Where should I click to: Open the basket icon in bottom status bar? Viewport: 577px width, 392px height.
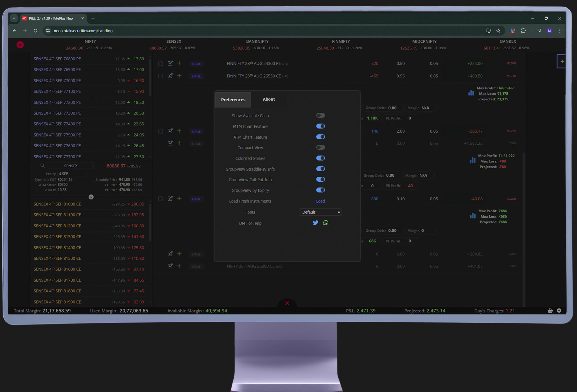(x=550, y=311)
